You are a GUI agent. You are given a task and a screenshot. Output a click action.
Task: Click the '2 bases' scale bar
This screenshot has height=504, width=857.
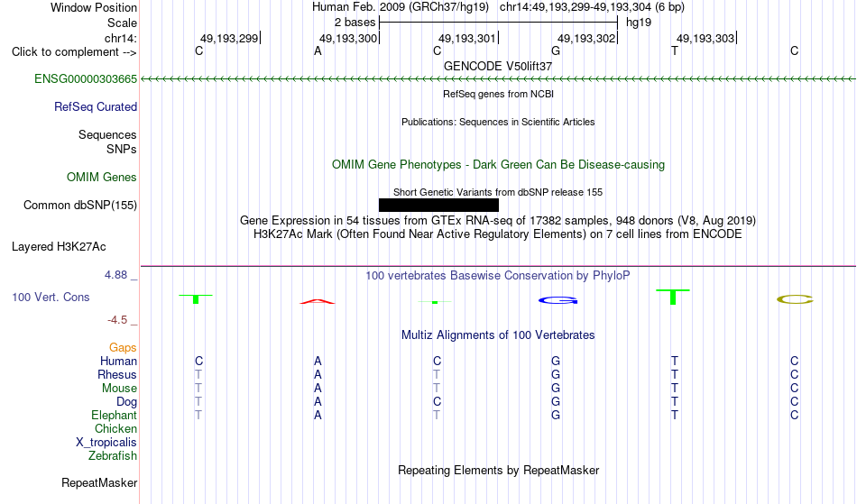pyautogui.click(x=498, y=23)
